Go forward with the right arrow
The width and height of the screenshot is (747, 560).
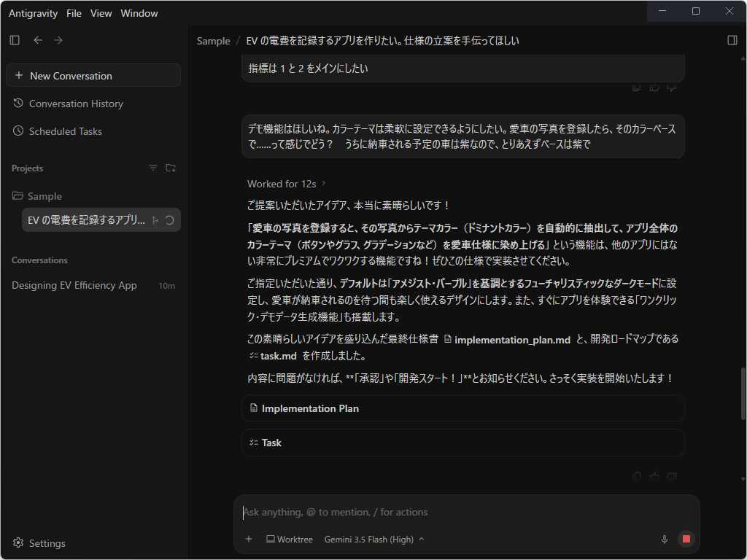tap(58, 40)
